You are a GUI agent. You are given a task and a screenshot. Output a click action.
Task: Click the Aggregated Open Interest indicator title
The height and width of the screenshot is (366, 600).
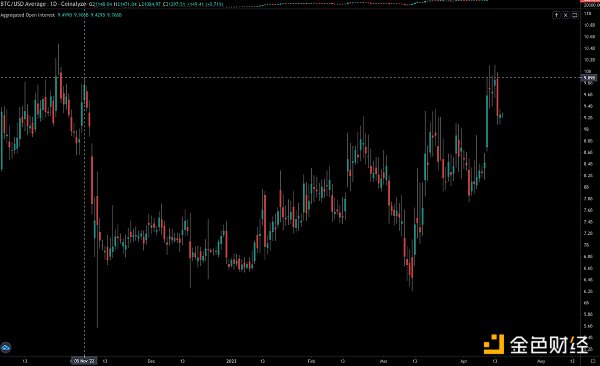(x=27, y=15)
